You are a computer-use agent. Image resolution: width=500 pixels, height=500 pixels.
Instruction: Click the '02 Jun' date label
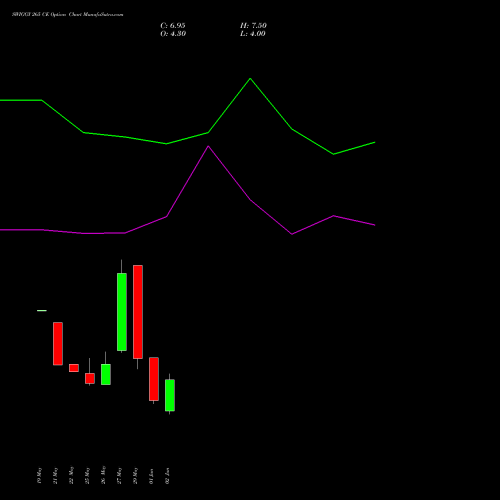click(167, 476)
